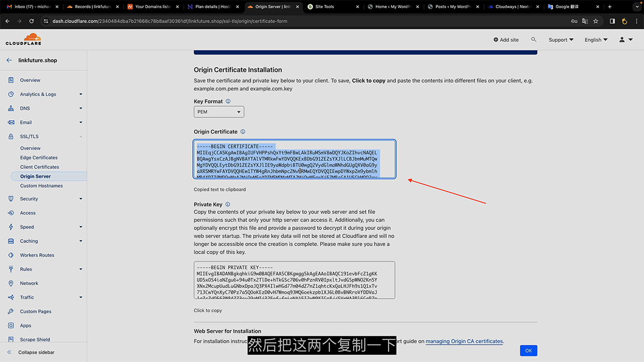Open managing Origin CA certificates link
Image resolution: width=644 pixels, height=362 pixels.
pos(464,341)
